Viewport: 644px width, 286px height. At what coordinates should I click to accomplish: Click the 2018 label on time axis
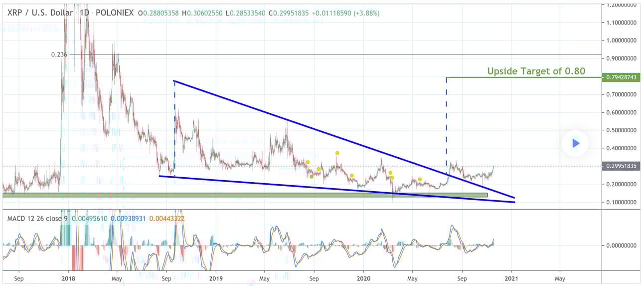tap(67, 278)
